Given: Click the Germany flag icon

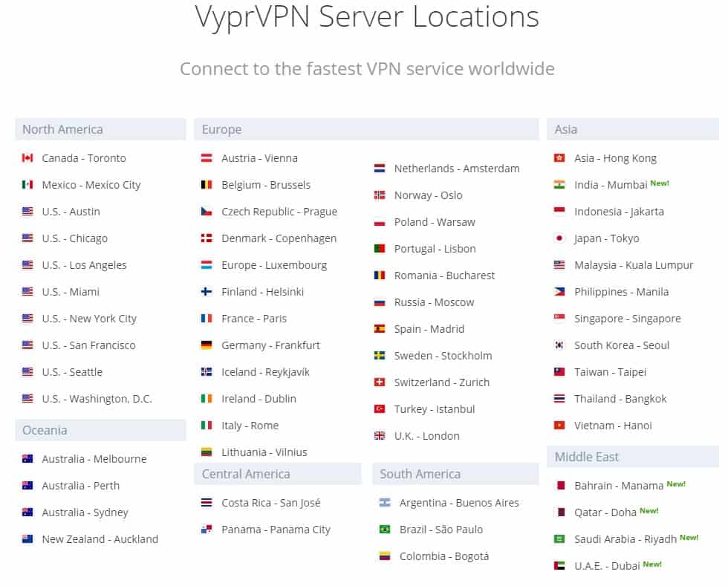Looking at the screenshot, I should pyautogui.click(x=207, y=345).
